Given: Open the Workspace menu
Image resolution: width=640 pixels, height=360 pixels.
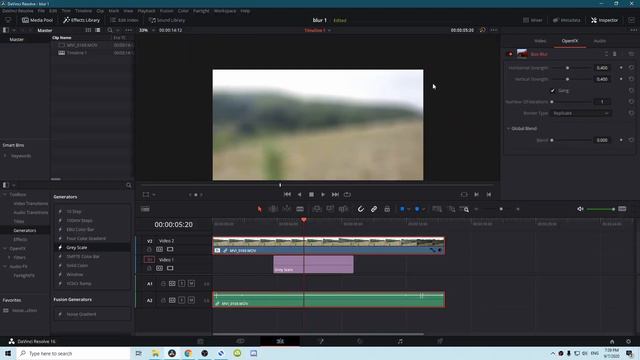Looking at the screenshot, I should tap(225, 11).
